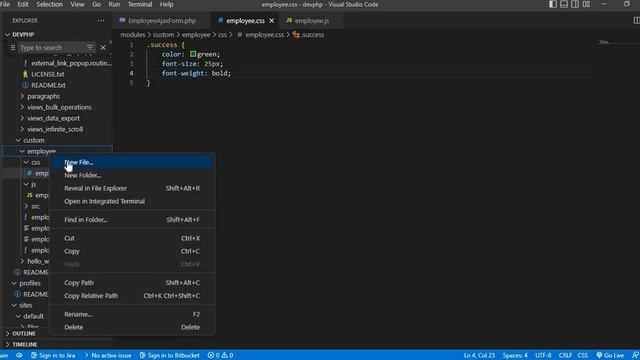Select Reveal in File Explorer
640x360 pixels.
click(132, 188)
